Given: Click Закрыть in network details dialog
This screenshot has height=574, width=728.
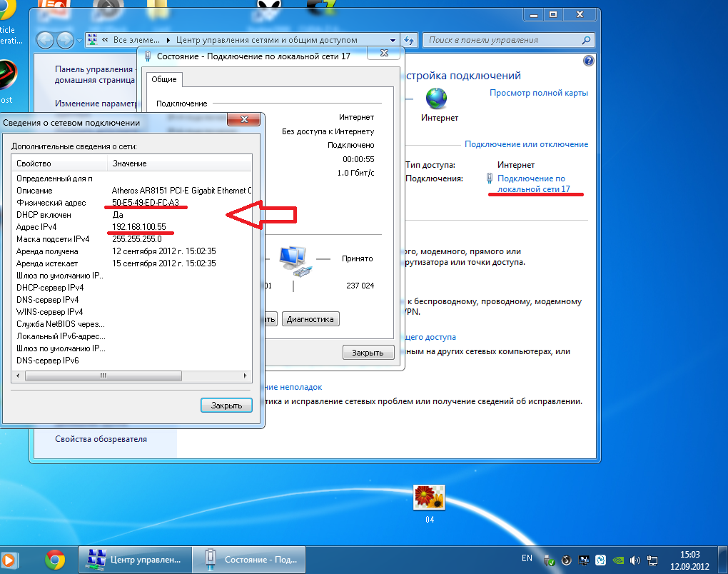Looking at the screenshot, I should [226, 406].
